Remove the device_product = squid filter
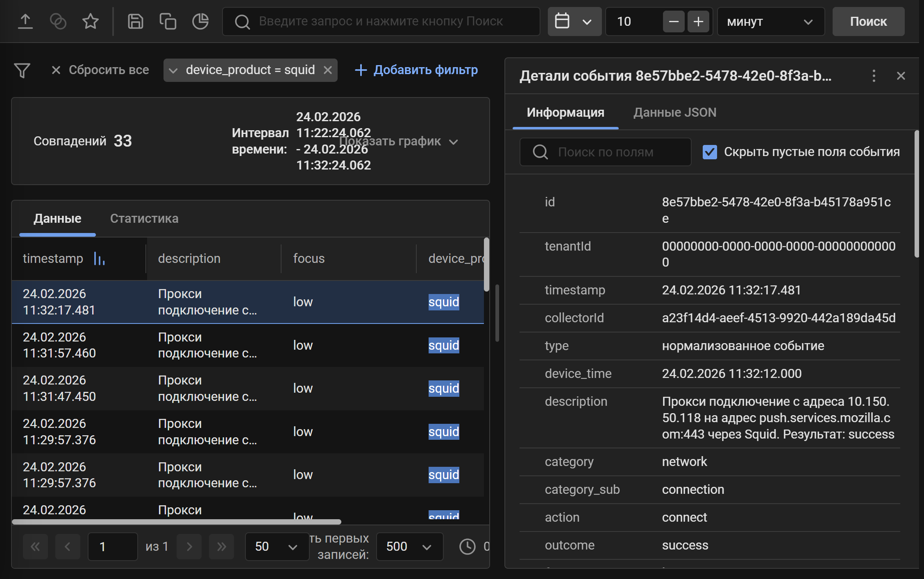This screenshot has height=579, width=924. tap(328, 70)
